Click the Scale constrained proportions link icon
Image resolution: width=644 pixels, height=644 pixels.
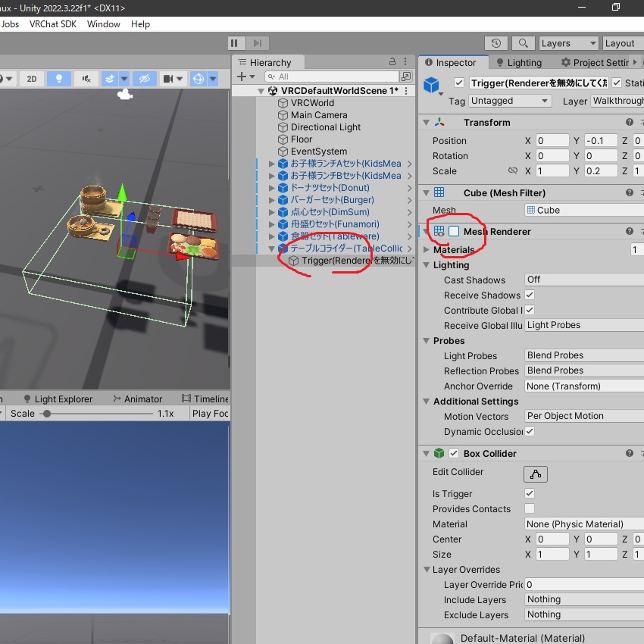click(x=513, y=170)
